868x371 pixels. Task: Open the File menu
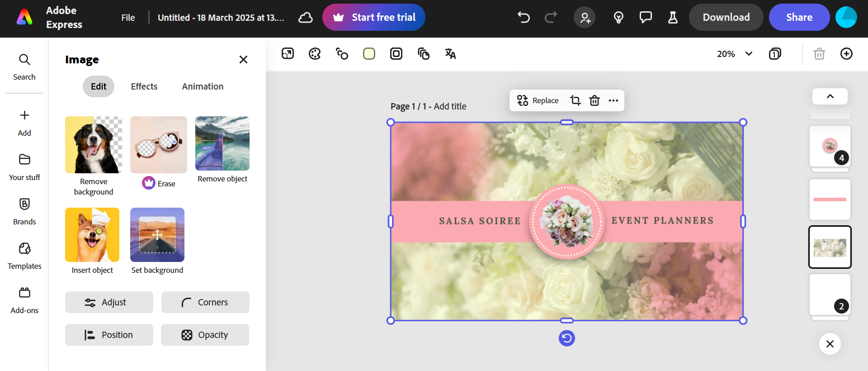click(x=128, y=18)
